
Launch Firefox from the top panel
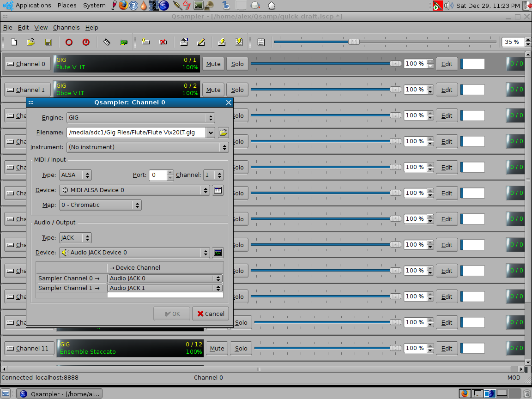123,5
